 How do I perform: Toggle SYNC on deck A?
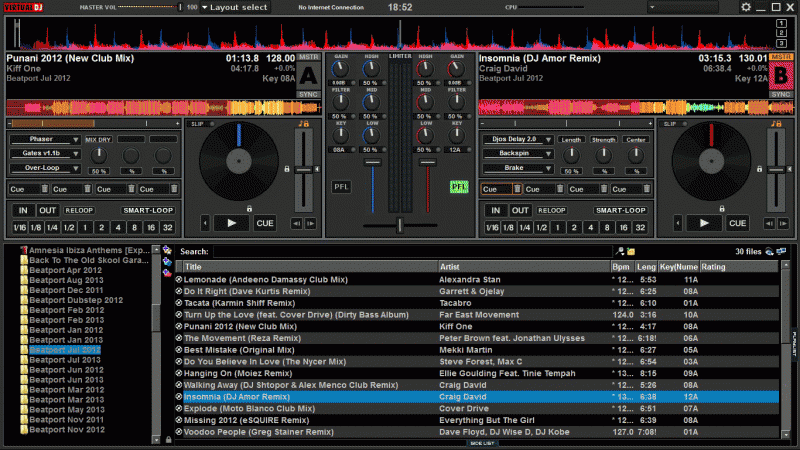point(308,94)
